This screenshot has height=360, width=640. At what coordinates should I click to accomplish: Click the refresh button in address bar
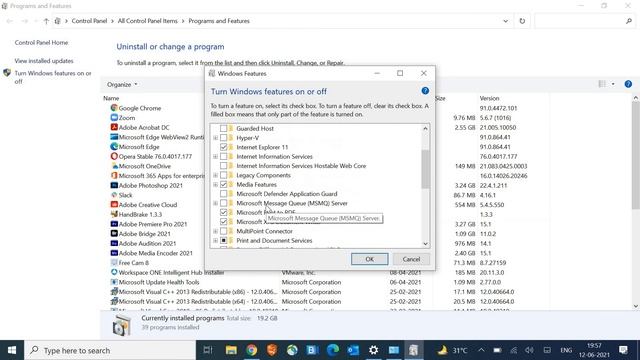[x=522, y=21]
